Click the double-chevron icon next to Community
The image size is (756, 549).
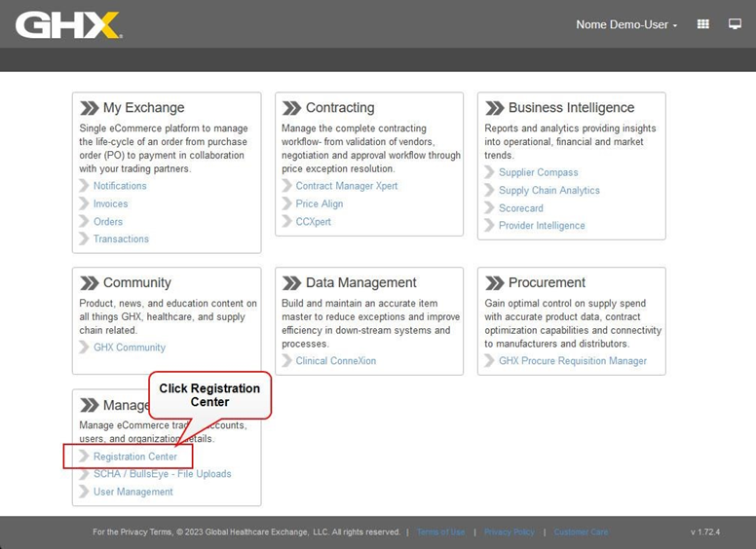[x=89, y=283]
